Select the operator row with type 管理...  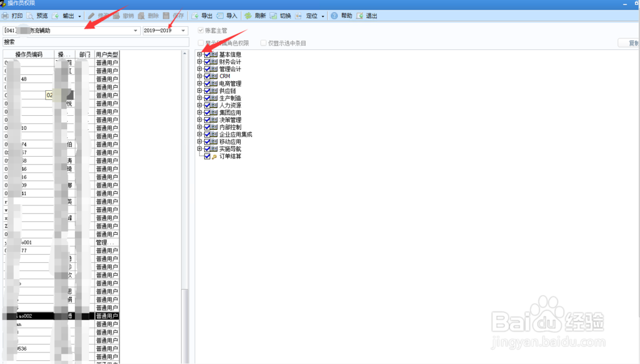tap(61, 242)
